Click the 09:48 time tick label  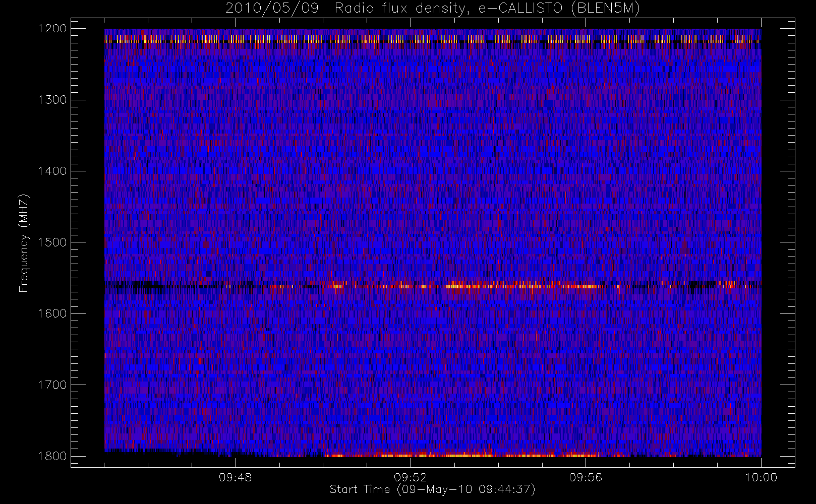pos(235,477)
